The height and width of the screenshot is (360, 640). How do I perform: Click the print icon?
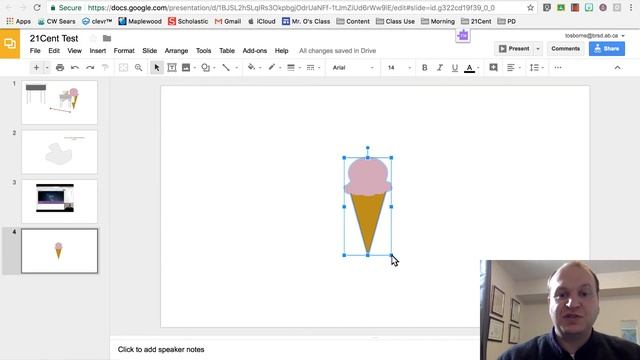60,68
